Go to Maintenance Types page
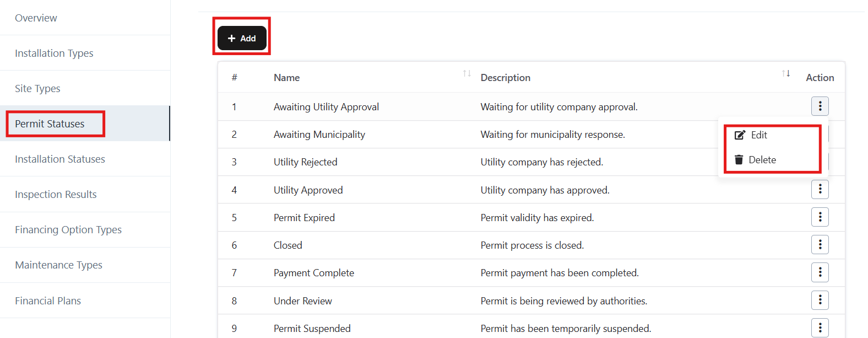This screenshot has width=868, height=338. tap(58, 265)
